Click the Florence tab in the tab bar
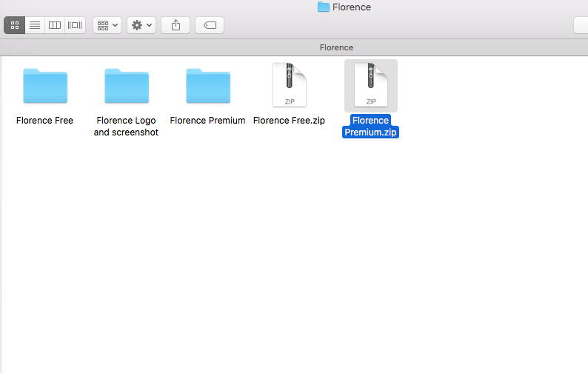588x373 pixels. pos(336,47)
